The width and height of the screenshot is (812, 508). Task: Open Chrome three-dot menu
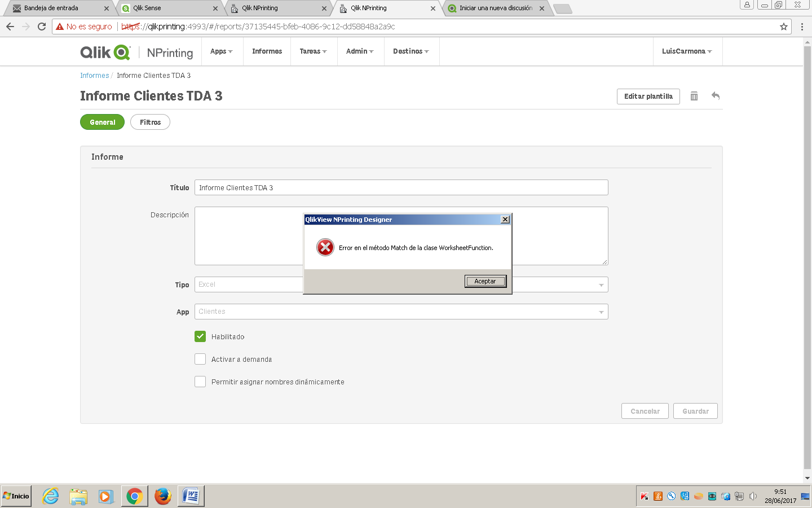coord(802,27)
